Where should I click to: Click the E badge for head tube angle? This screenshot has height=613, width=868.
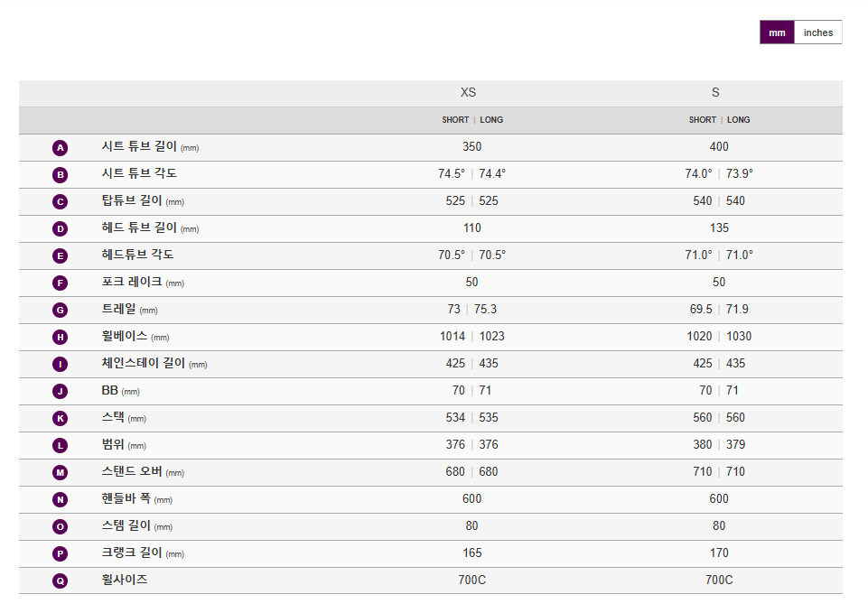point(61,256)
